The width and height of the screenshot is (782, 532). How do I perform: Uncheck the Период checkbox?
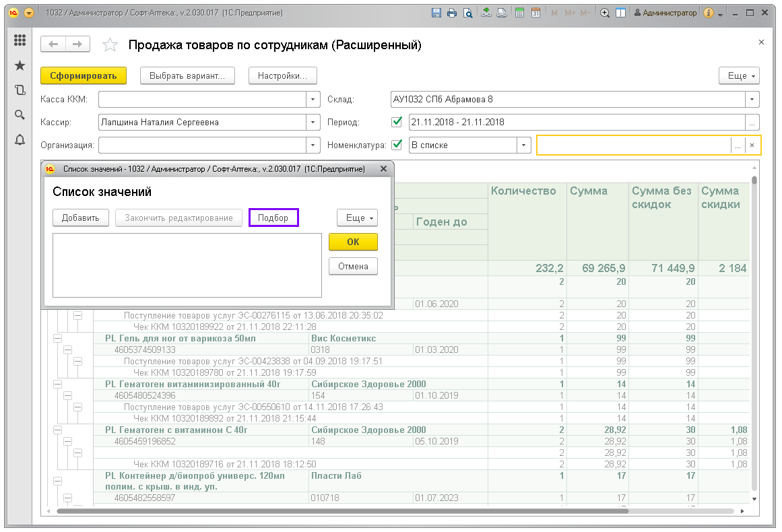397,122
